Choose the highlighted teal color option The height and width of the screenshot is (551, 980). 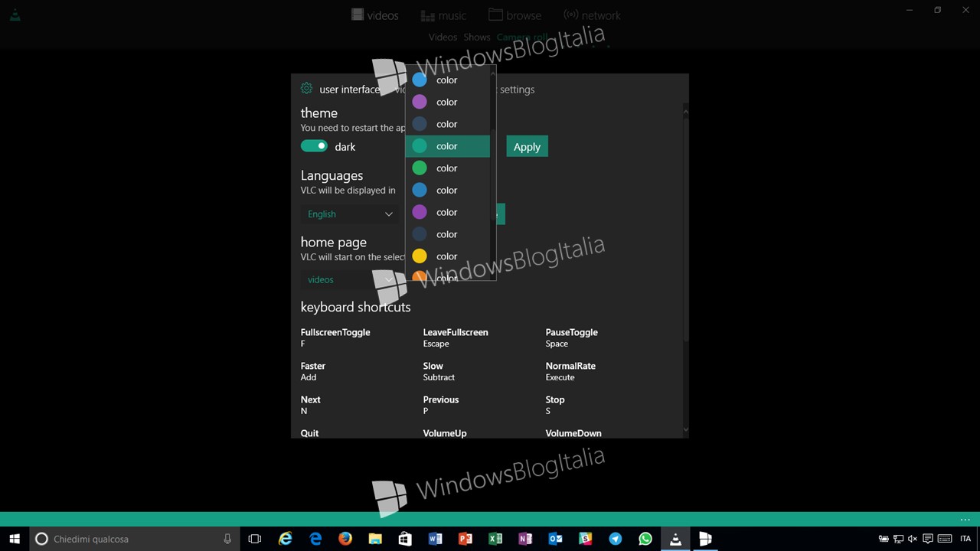447,146
